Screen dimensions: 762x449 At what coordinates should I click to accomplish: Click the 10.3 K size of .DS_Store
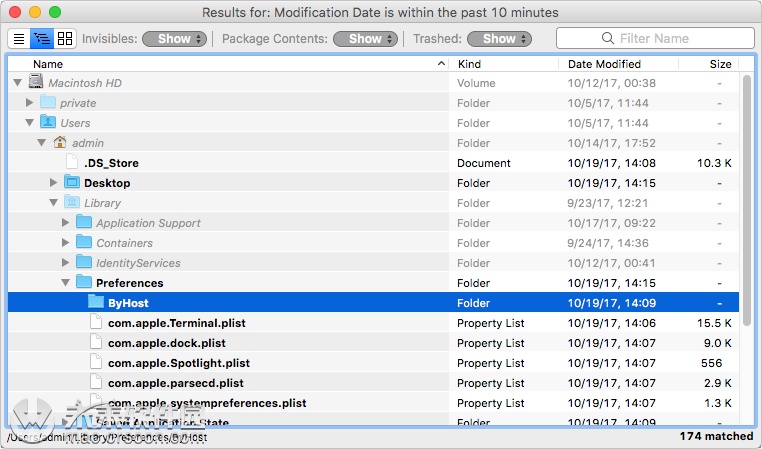pos(714,163)
